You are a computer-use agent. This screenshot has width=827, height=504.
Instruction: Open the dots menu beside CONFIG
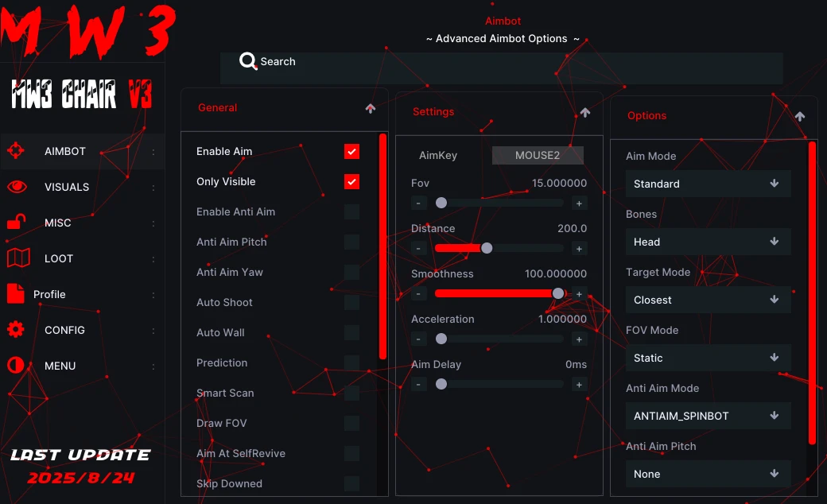pos(153,331)
